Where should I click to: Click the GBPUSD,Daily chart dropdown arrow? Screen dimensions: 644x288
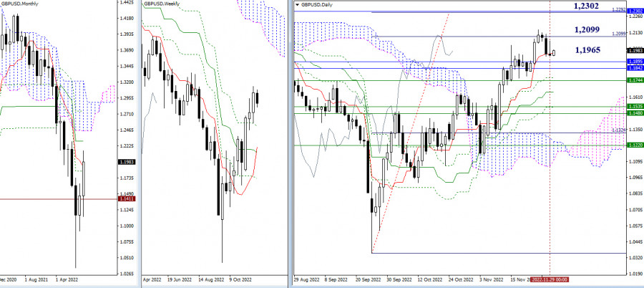(297, 4)
